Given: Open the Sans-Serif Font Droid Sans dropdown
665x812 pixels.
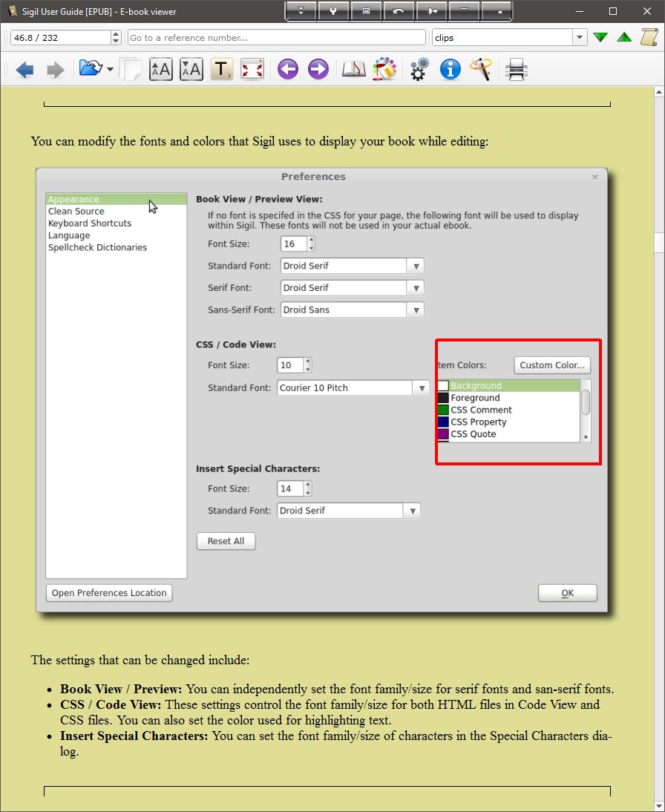Looking at the screenshot, I should point(416,310).
